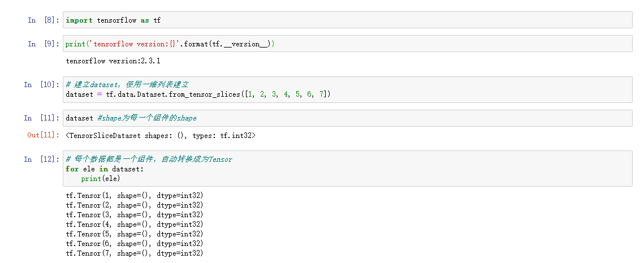Click output line 'tf.Tensor(2, shape=(), dtype=int32)'
Viewport: 644px width, 263px height.
pos(135,205)
